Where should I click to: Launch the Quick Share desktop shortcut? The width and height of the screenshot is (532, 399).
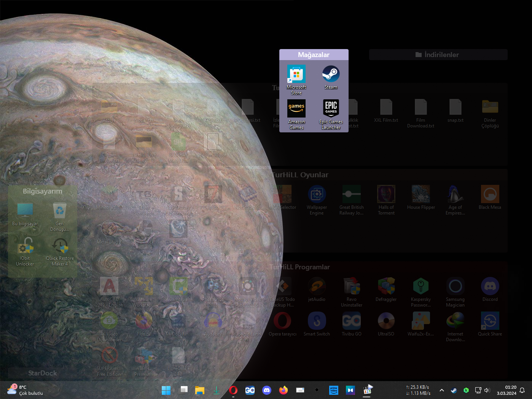pyautogui.click(x=490, y=324)
